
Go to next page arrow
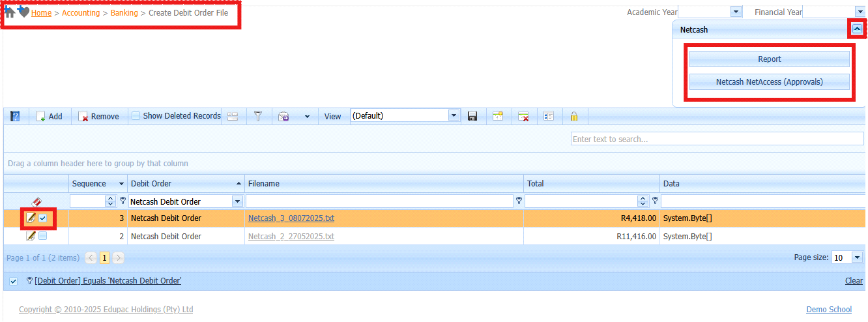coord(119,258)
